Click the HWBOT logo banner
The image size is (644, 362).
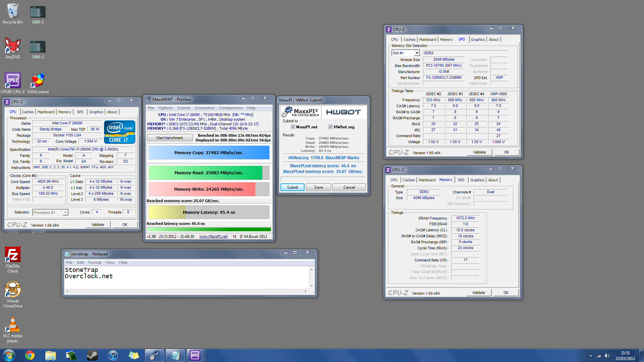tap(343, 112)
